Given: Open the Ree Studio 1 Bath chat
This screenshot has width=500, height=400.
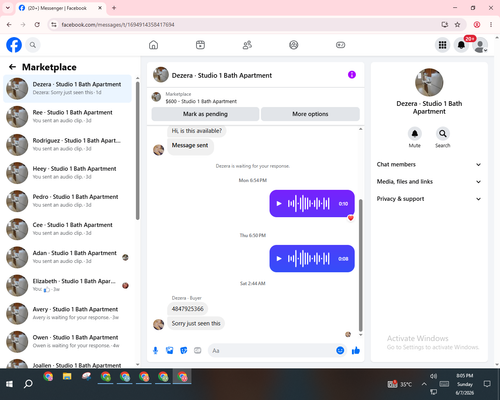Looking at the screenshot, I should click(67, 117).
